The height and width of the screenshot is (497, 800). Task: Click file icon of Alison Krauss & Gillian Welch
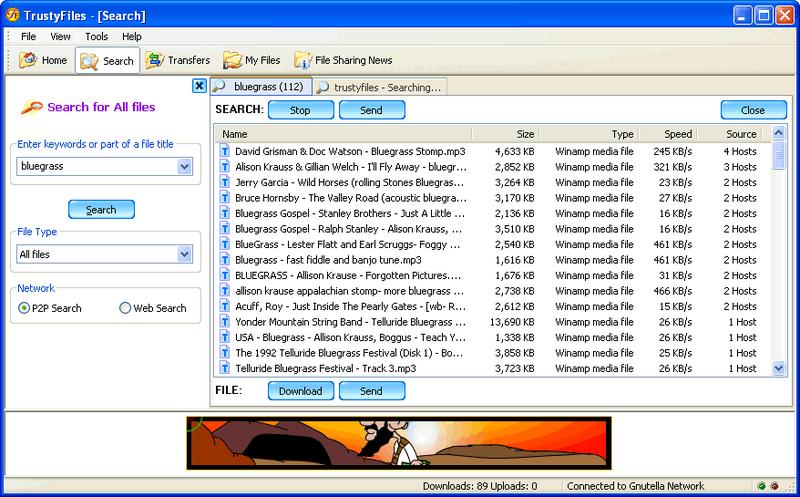224,166
